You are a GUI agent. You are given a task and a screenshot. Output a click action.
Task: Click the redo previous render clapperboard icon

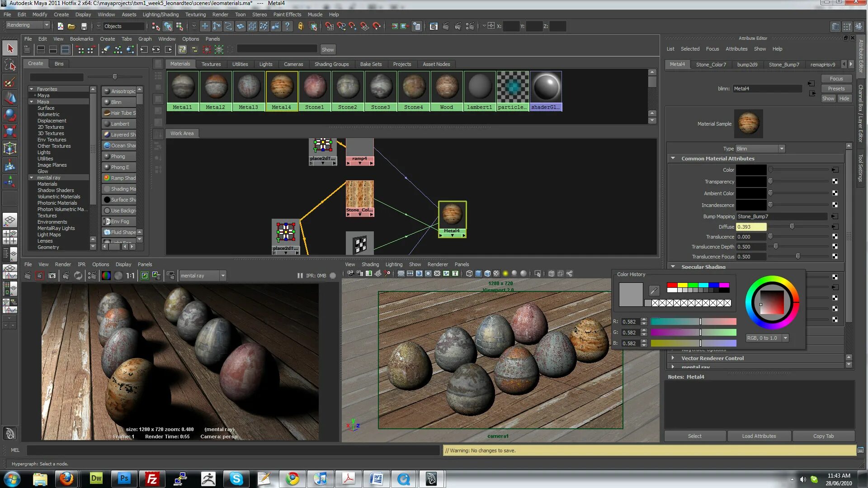[x=28, y=276]
